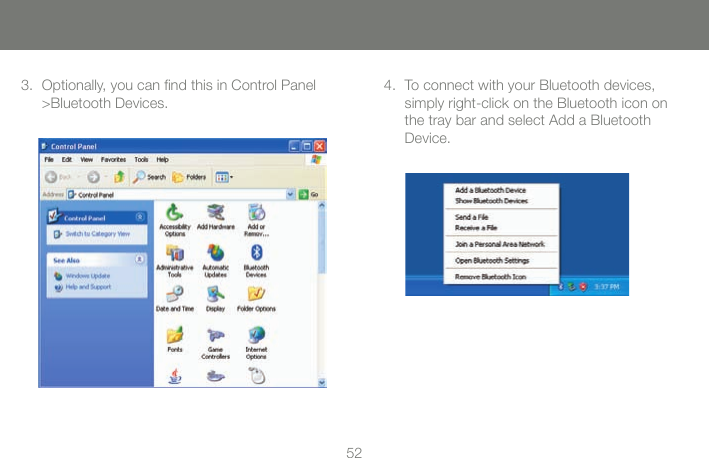The width and height of the screenshot is (709, 458).
Task: Open Administrative Tools icon
Action: click(175, 261)
